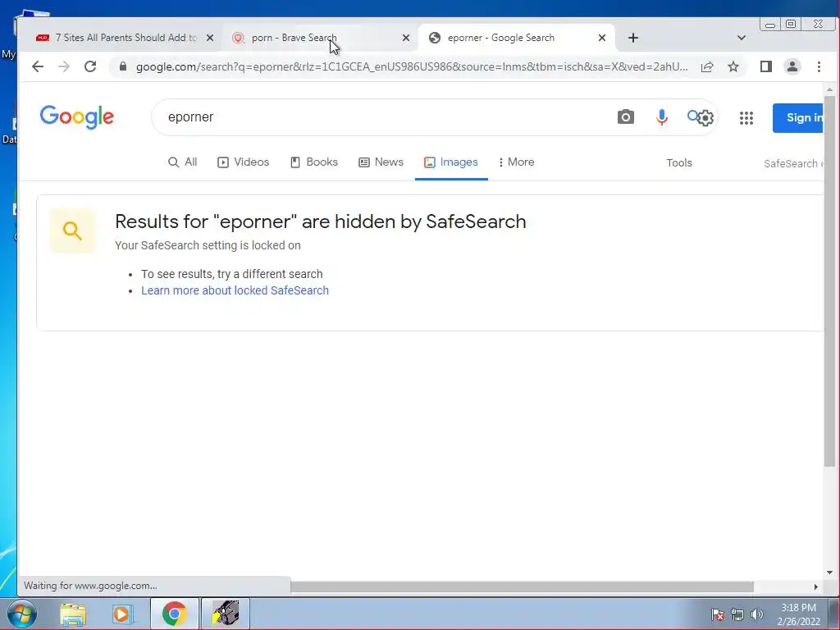840x630 pixels.
Task: Go back to the previous page
Action: (x=38, y=66)
